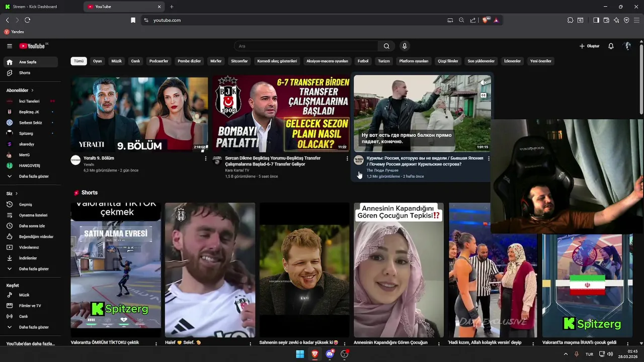Open YouTube notifications bell
This screenshot has width=644, height=362.
[611, 46]
